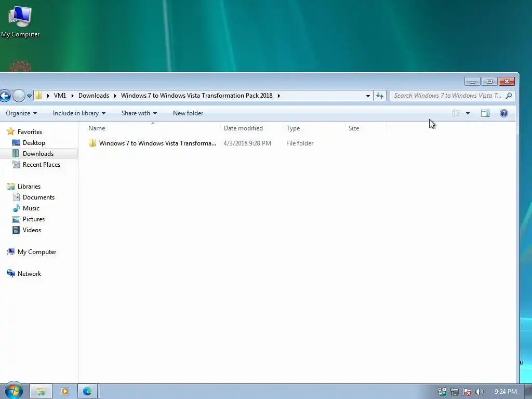Viewport: 532px width, 399px height.
Task: Click the network connection tray icon
Action: [454, 392]
